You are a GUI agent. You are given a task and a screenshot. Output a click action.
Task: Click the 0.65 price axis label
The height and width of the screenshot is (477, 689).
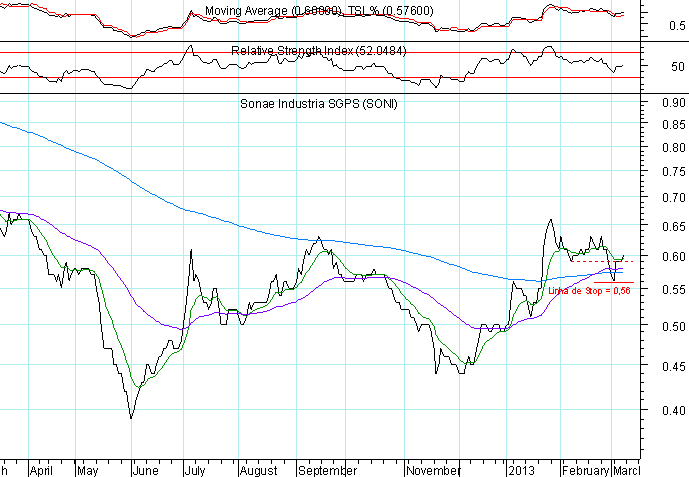[674, 227]
